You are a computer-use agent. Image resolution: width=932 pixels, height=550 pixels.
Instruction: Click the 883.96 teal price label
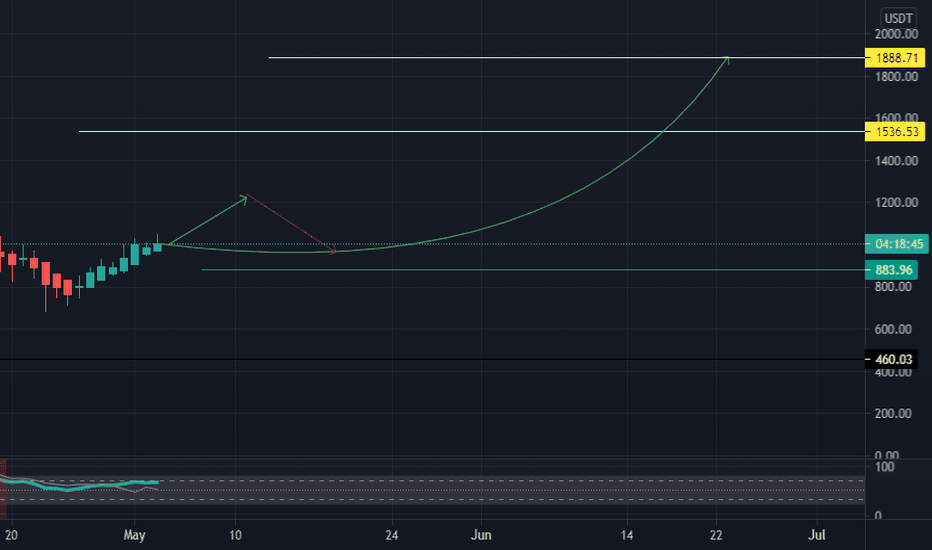coord(892,270)
